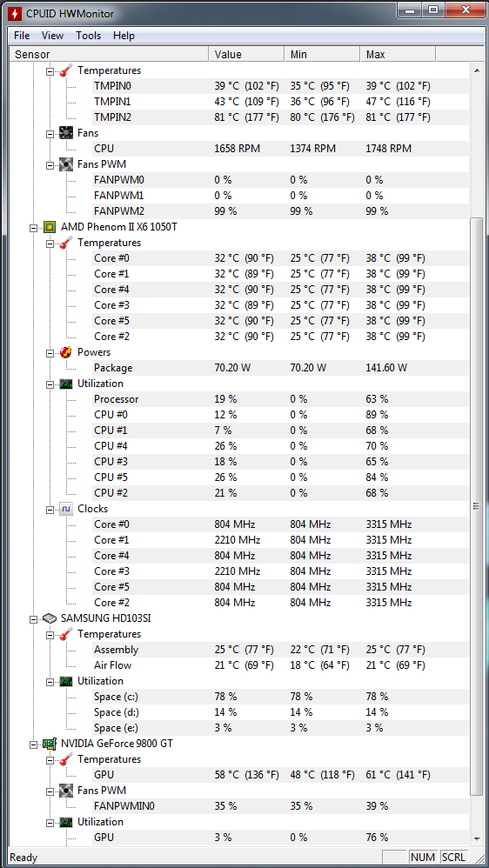
Task: Click the SAMSUNG HD103SI hard drive icon
Action: (50, 618)
